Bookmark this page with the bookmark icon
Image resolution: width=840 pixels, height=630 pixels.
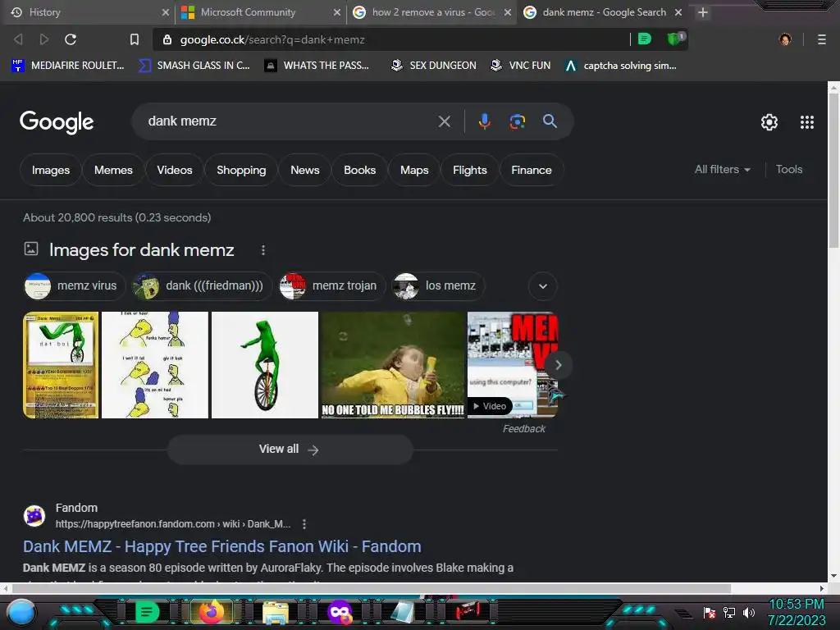134,39
